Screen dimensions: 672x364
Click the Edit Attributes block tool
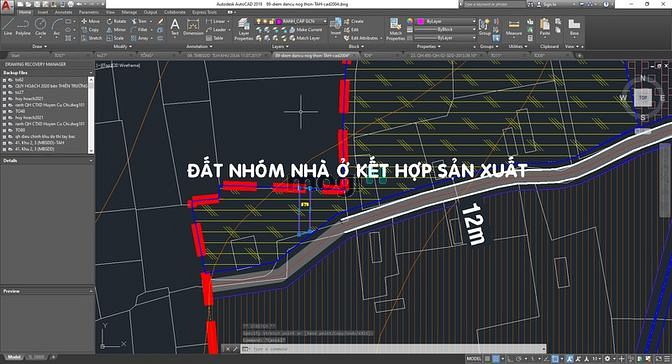pos(361,38)
